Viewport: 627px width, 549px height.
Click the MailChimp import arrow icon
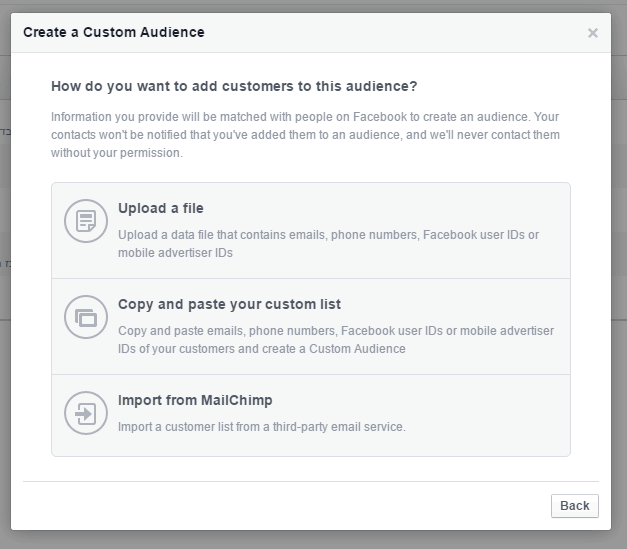pos(85,413)
